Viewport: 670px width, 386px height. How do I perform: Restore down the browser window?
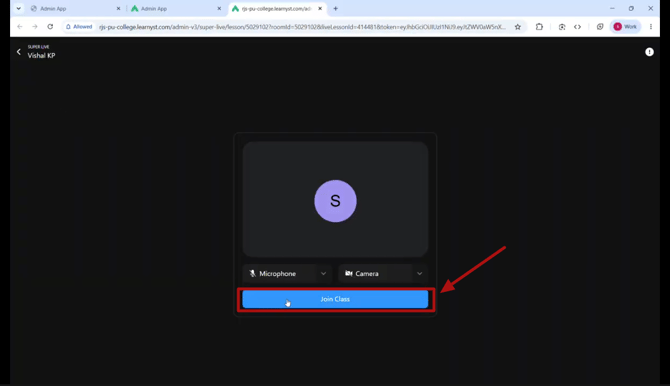coord(631,9)
